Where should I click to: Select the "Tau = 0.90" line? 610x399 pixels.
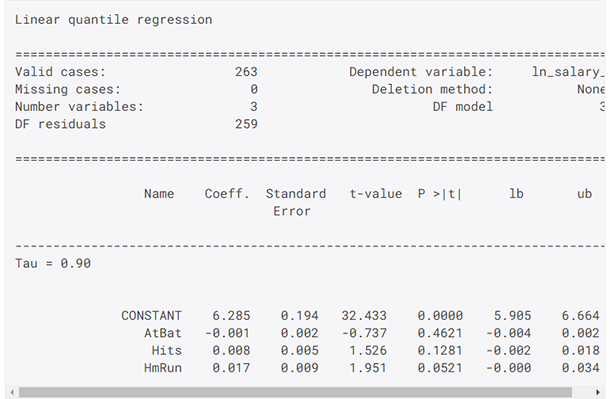53,263
